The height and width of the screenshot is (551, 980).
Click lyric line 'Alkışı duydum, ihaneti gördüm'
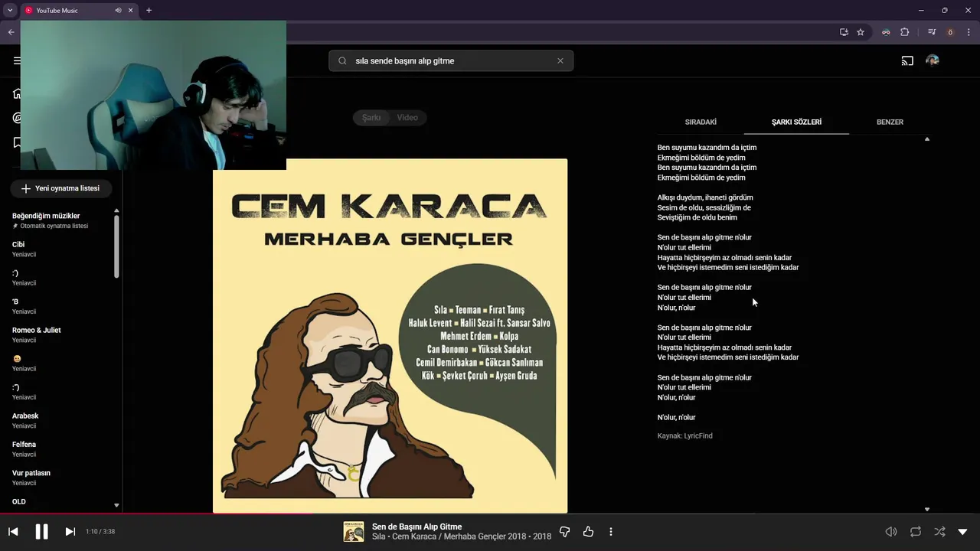click(x=705, y=197)
